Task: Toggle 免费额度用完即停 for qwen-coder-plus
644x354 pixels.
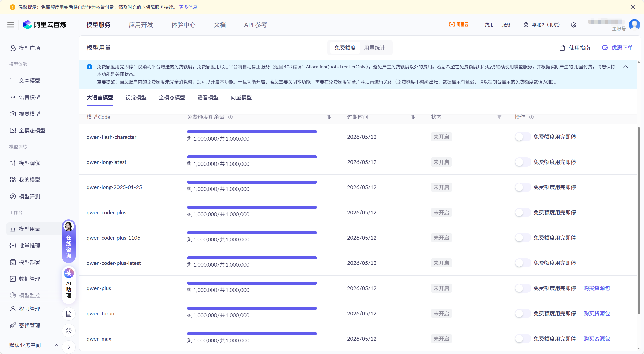Action: tap(522, 212)
